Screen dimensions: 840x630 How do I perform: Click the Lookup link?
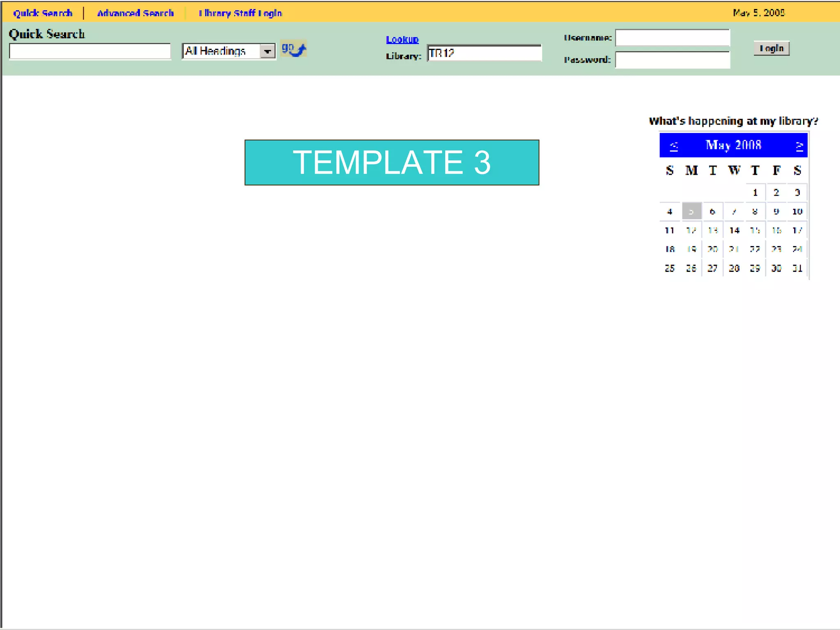pyautogui.click(x=402, y=39)
